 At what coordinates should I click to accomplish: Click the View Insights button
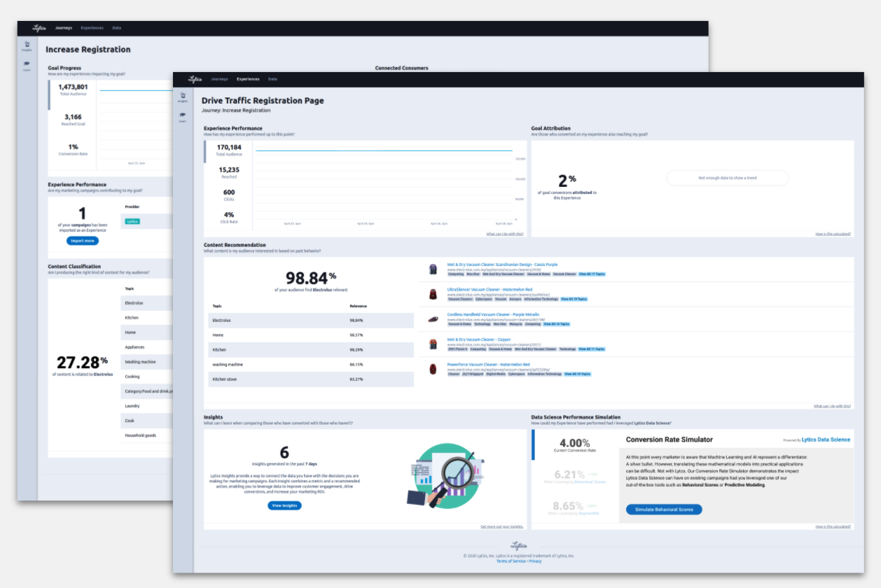coord(284,505)
